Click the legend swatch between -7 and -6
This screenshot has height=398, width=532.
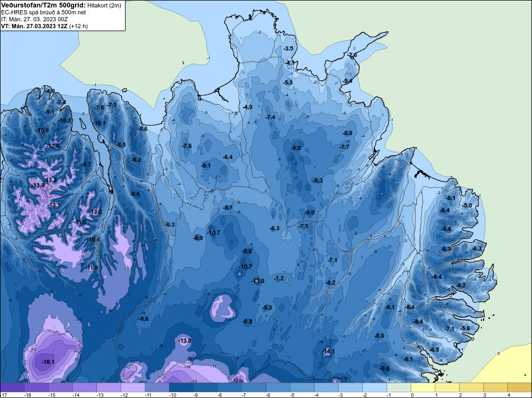coord(254,387)
